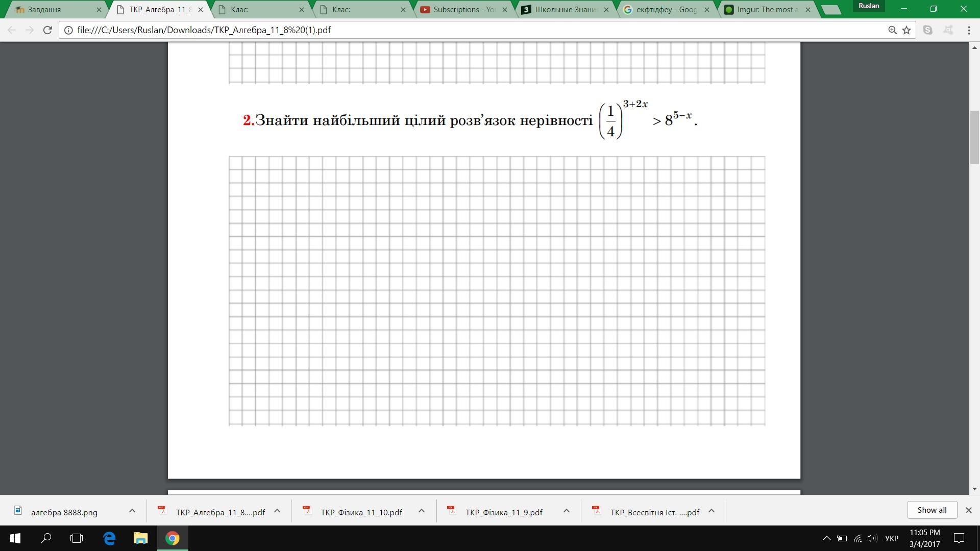Click the Ruslan profile button
The height and width of the screenshot is (551, 980).
pos(869,6)
